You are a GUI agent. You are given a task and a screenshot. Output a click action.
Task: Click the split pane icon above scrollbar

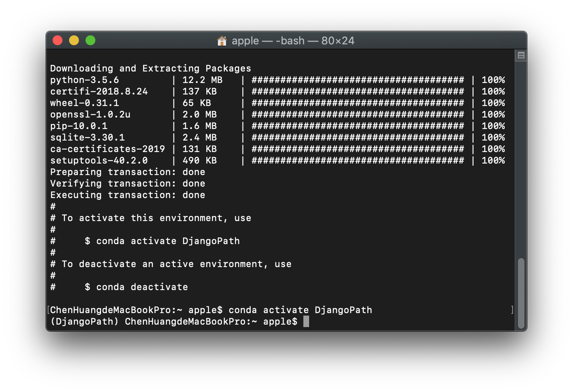pos(521,55)
